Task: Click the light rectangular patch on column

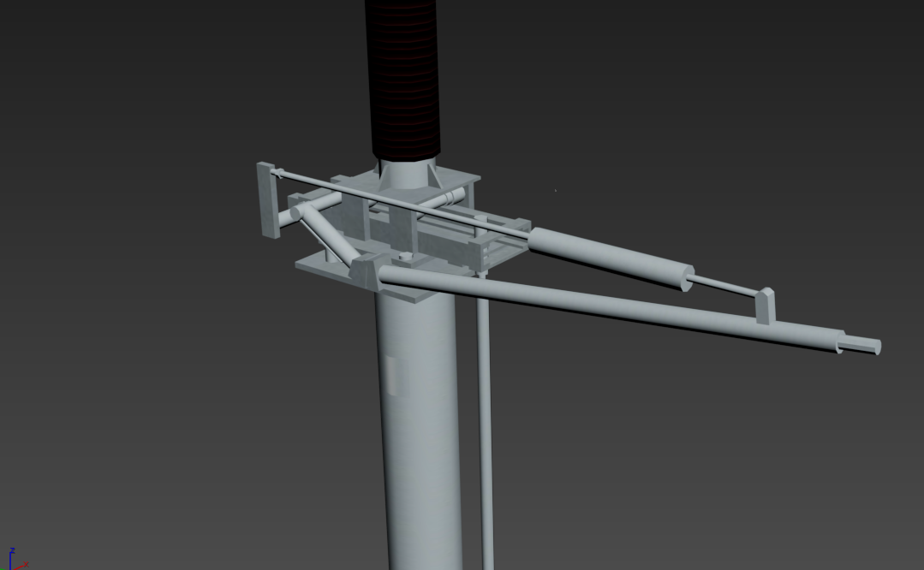Action: pyautogui.click(x=392, y=375)
